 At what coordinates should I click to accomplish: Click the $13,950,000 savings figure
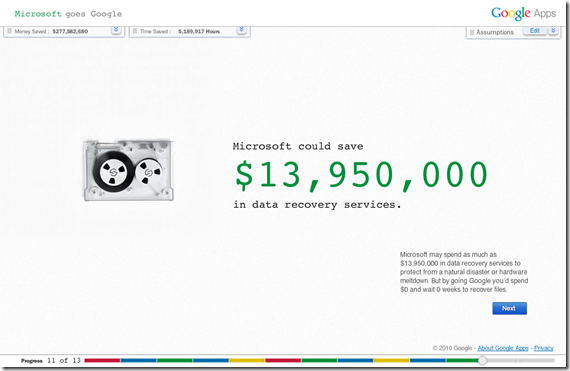click(x=361, y=175)
